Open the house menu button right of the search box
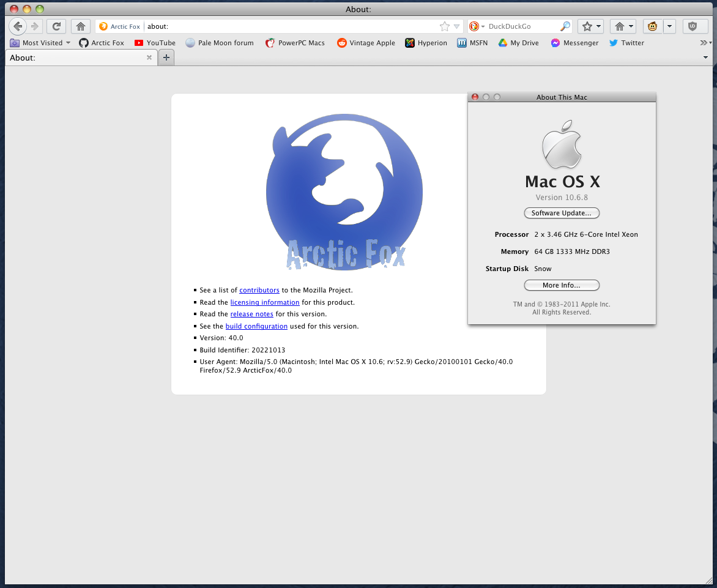Screen dimensions: 717x588 623,26
